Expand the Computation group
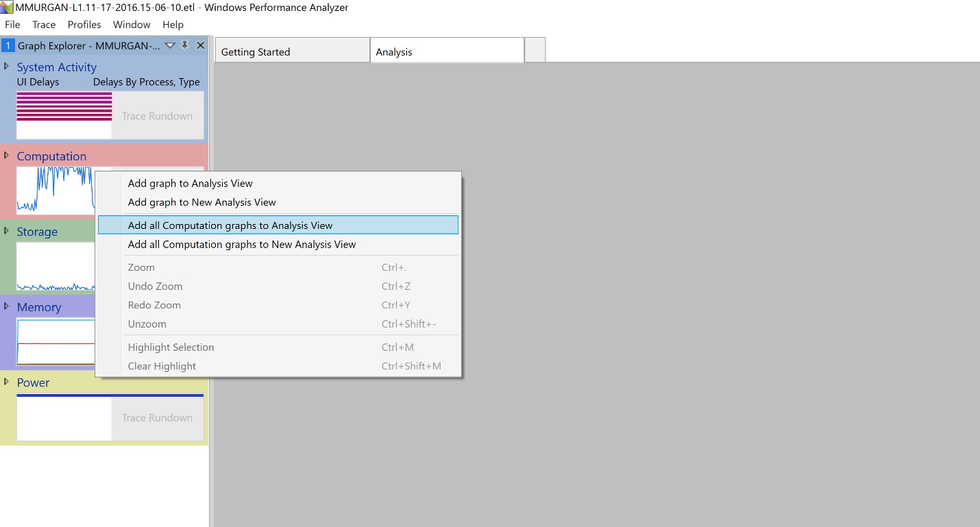 pyautogui.click(x=7, y=156)
